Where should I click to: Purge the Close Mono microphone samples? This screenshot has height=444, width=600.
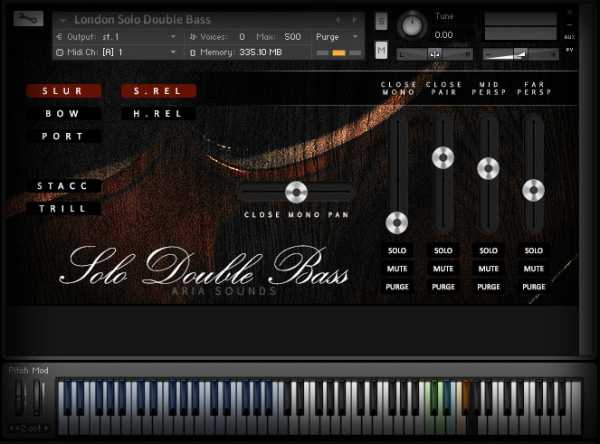tap(397, 287)
